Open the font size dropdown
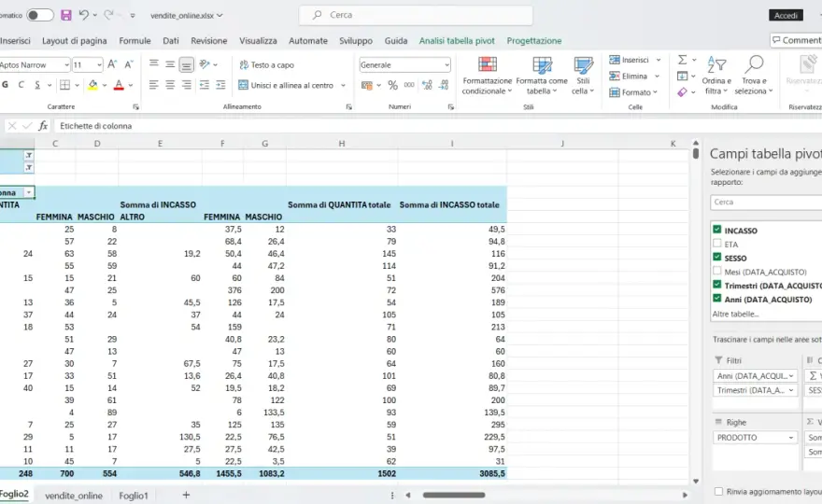This screenshot has height=504, width=822. pos(99,65)
